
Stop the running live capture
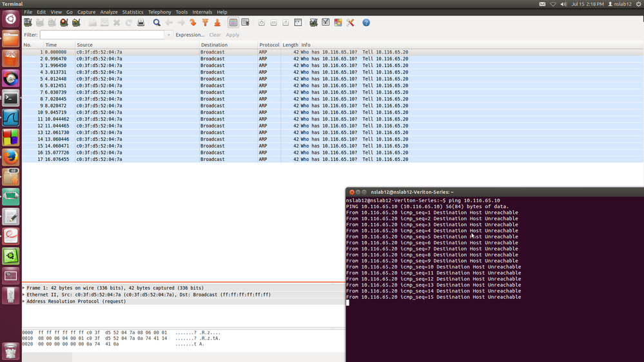tap(64, 23)
